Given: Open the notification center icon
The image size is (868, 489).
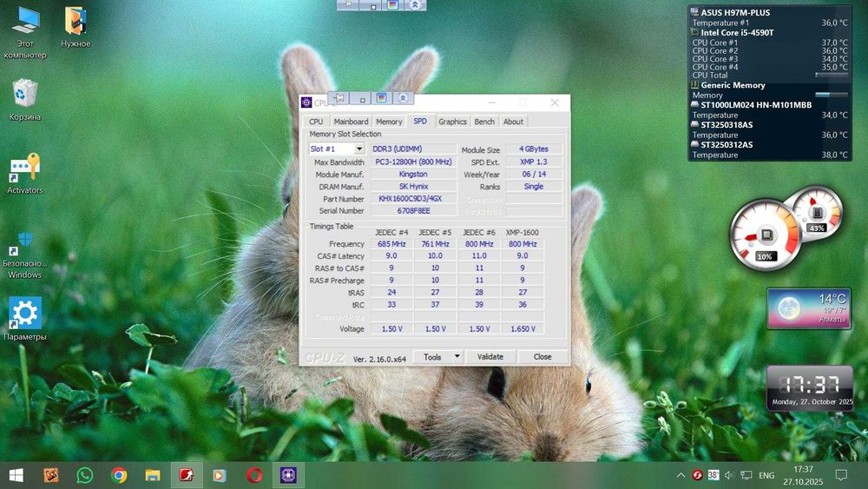Looking at the screenshot, I should pyautogui.click(x=841, y=475).
